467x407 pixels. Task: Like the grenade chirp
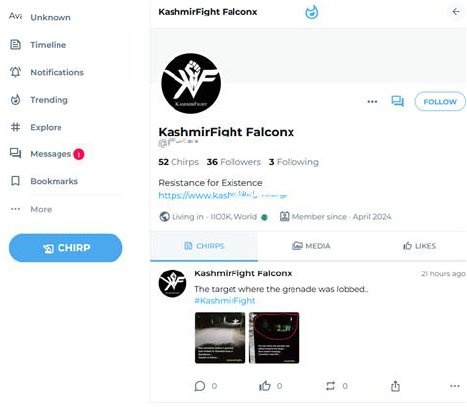point(265,386)
